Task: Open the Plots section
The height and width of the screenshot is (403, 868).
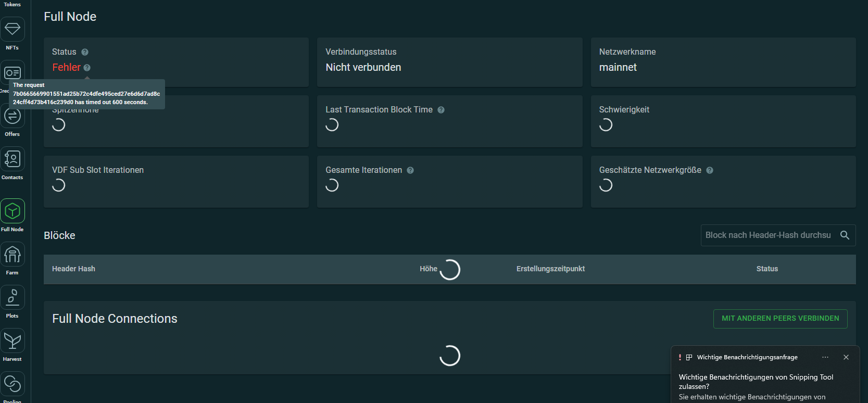Action: click(12, 298)
